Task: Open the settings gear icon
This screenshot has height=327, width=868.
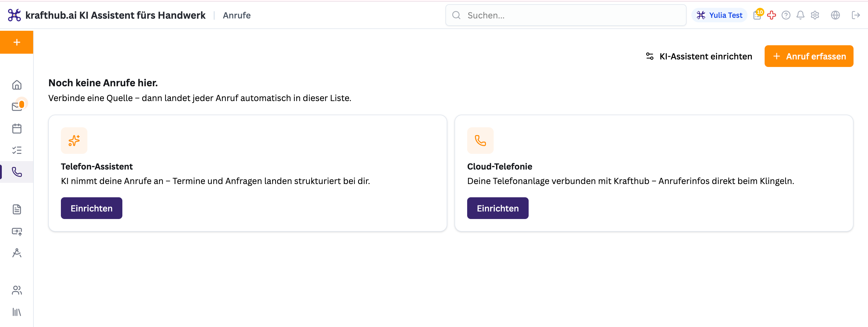Action: pos(815,15)
